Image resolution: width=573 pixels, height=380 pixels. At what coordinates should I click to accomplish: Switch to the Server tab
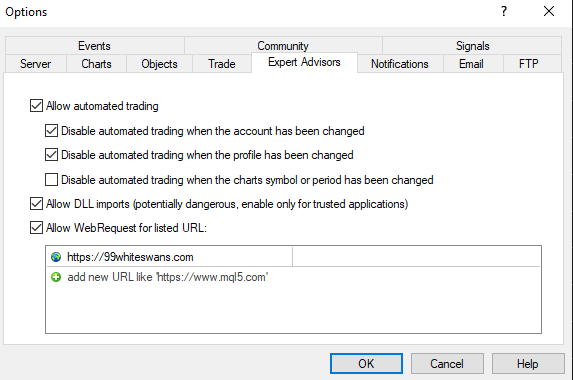(x=35, y=64)
